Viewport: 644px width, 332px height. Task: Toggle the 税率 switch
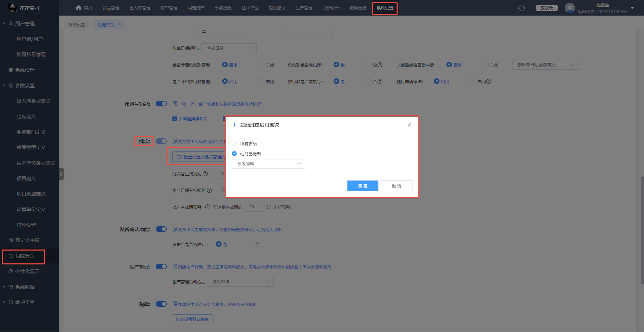point(161,304)
